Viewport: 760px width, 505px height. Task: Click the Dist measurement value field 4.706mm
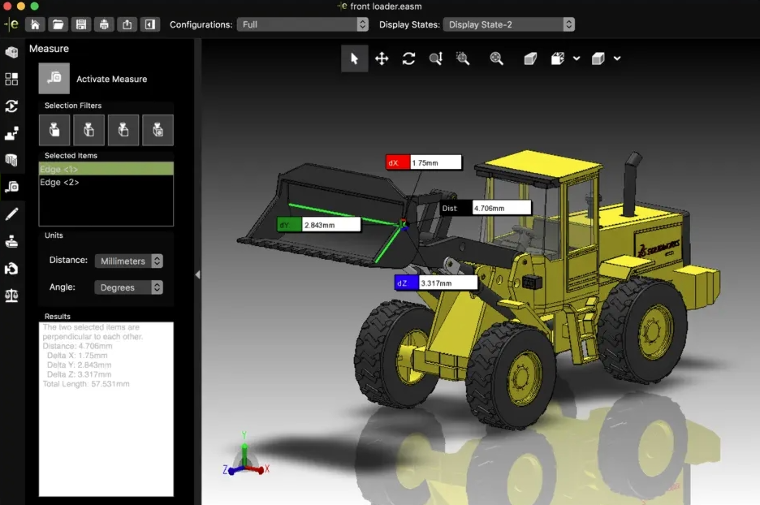[500, 208]
